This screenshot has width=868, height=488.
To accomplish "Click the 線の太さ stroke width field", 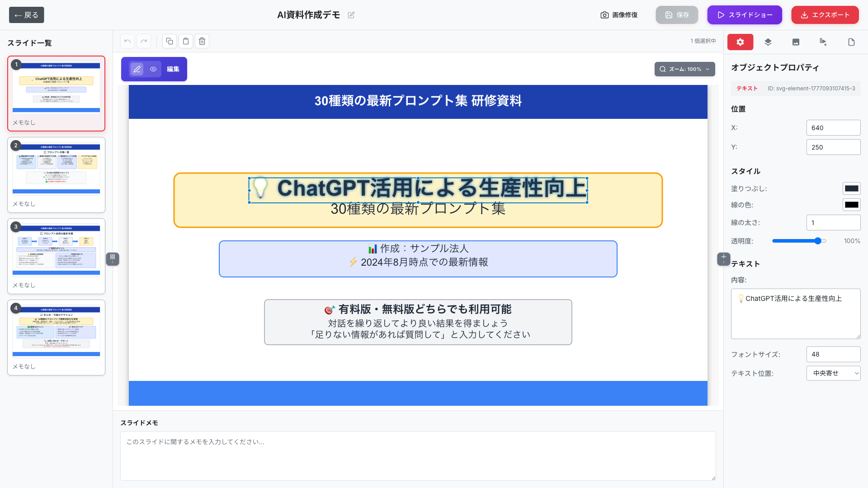I will (x=833, y=223).
